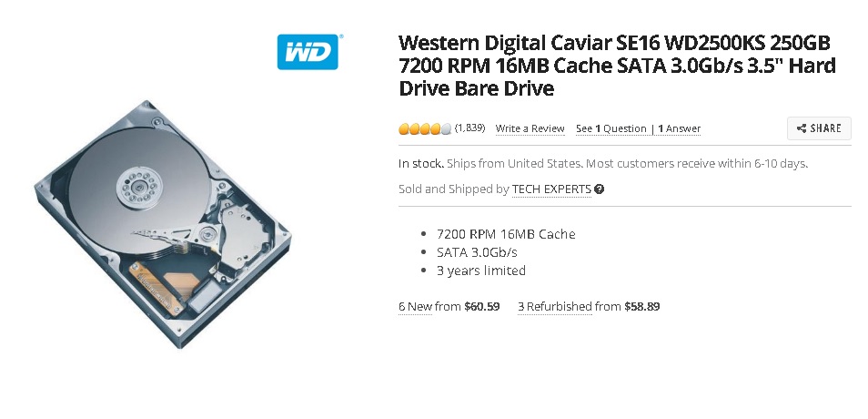Click the SHARE button
The height and width of the screenshot is (419, 868).
(819, 128)
